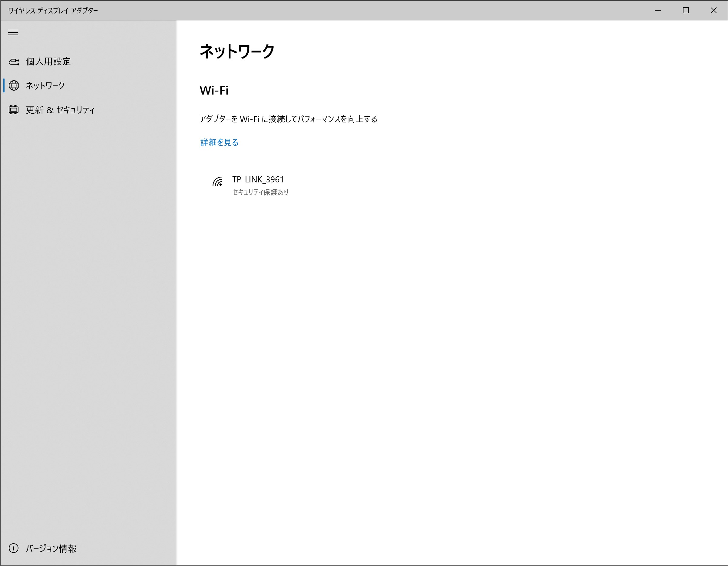728x566 pixels.
Task: Open 更新 & セキュリティ sidebar label
Action: click(60, 110)
